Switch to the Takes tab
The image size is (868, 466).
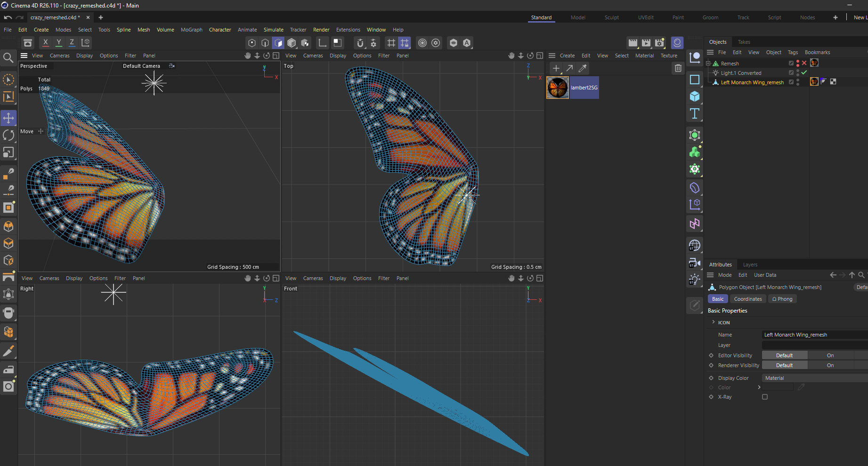click(744, 42)
